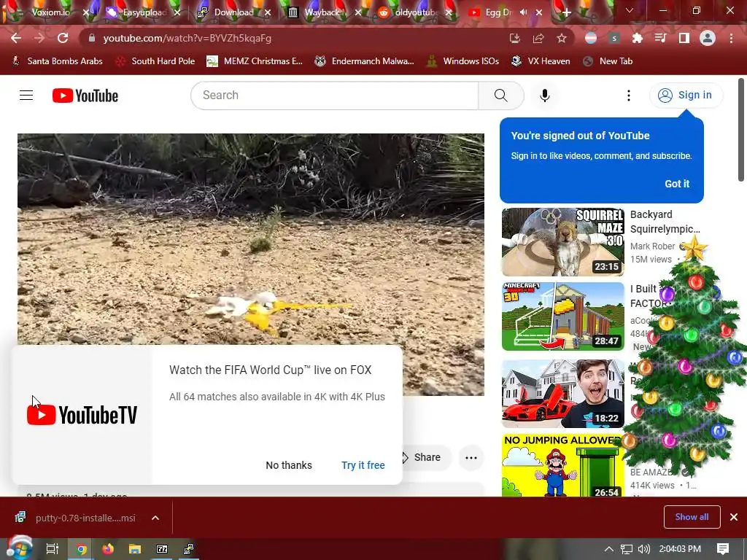Open Endermanch Malwa... bookmark
The image size is (747, 560).
(365, 61)
